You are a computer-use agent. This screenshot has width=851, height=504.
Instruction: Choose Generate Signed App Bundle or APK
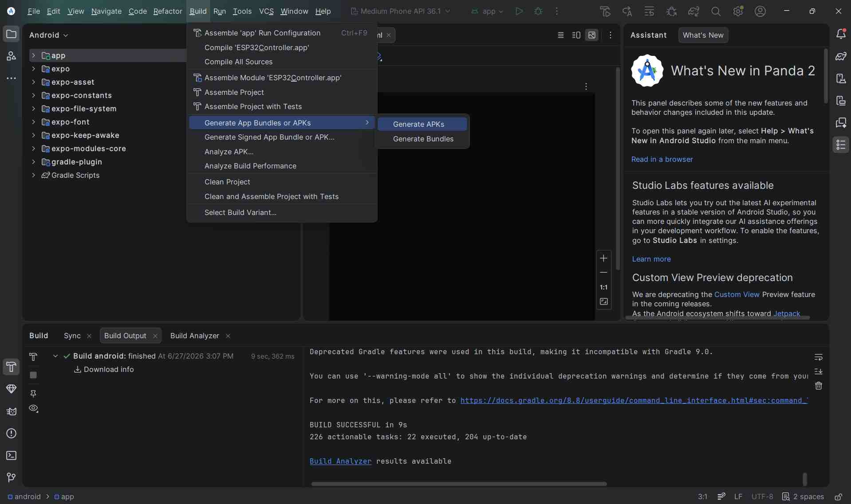click(282, 137)
